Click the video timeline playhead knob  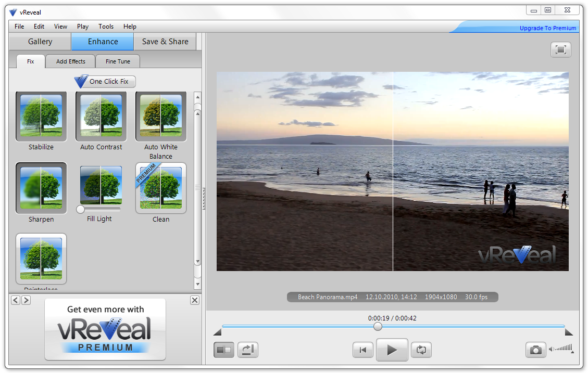[378, 327]
